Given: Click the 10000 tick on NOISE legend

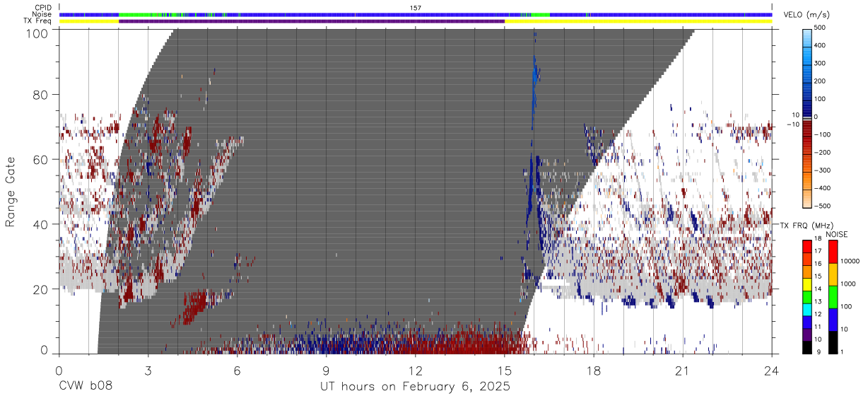Looking at the screenshot, I should [850, 261].
